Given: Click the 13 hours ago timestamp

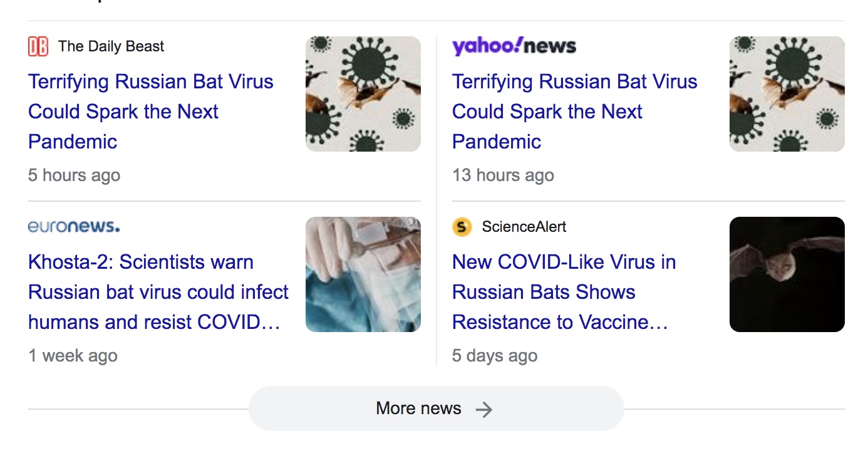Looking at the screenshot, I should 503,175.
